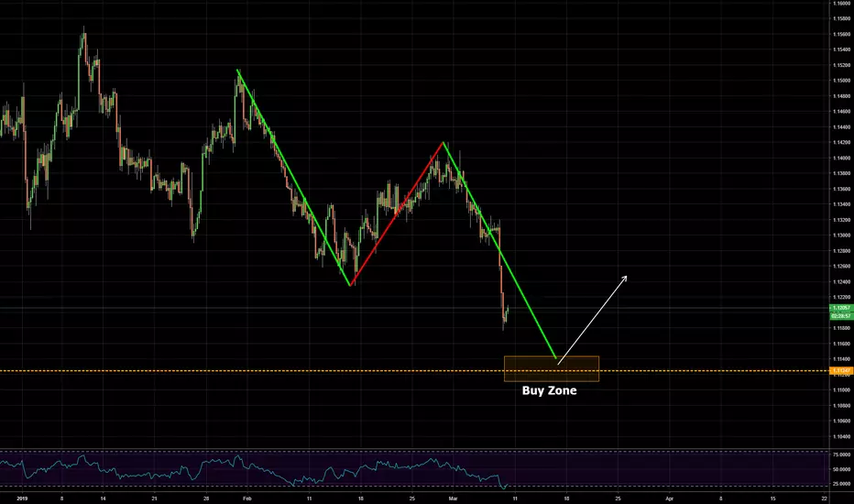Click the 1.14000 price axis label

pyautogui.click(x=841, y=158)
